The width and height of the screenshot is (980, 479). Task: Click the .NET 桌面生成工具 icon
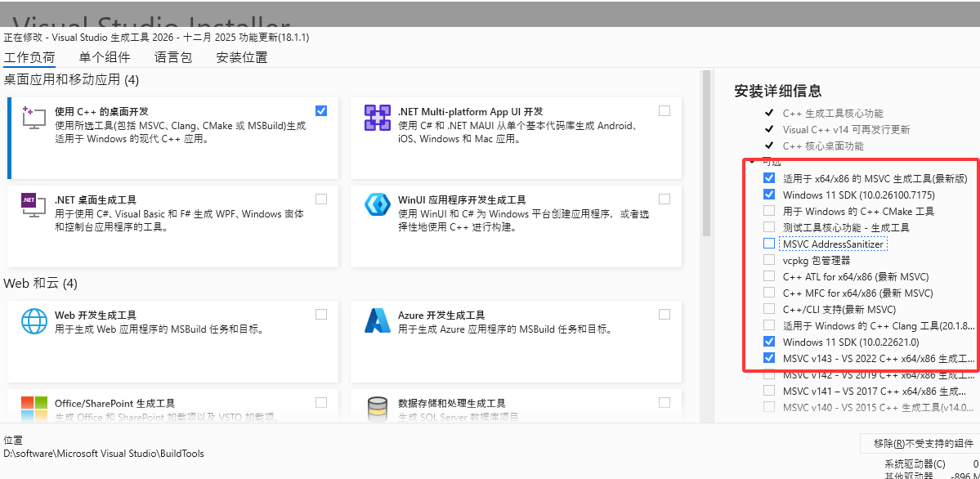click(x=34, y=205)
